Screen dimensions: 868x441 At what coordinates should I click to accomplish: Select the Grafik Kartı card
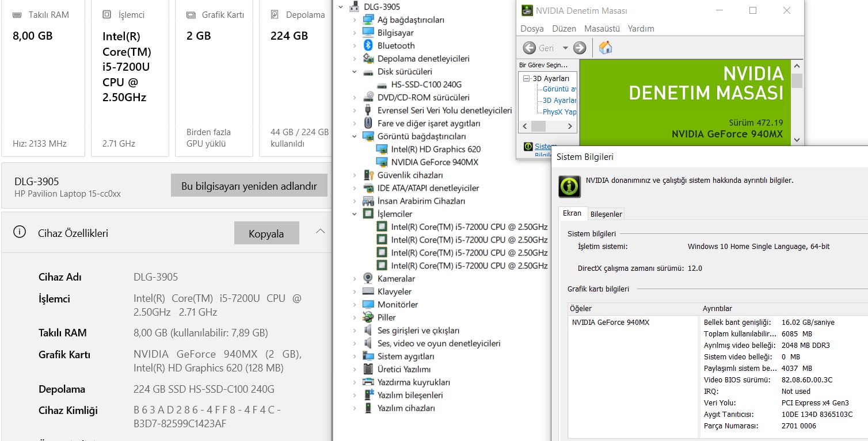214,79
